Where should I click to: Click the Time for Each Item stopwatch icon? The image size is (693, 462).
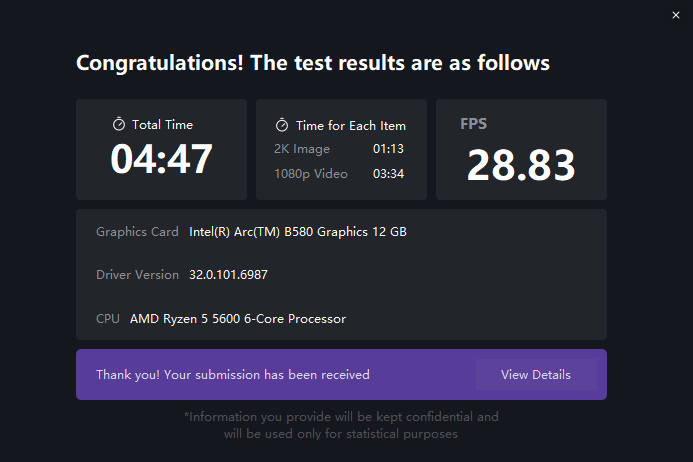(x=282, y=125)
